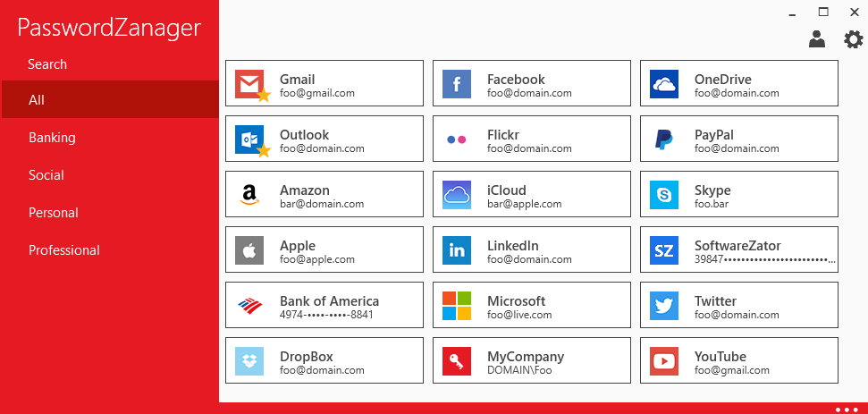Click the favorite star on Gmail
The width and height of the screenshot is (868, 414).
point(264,96)
